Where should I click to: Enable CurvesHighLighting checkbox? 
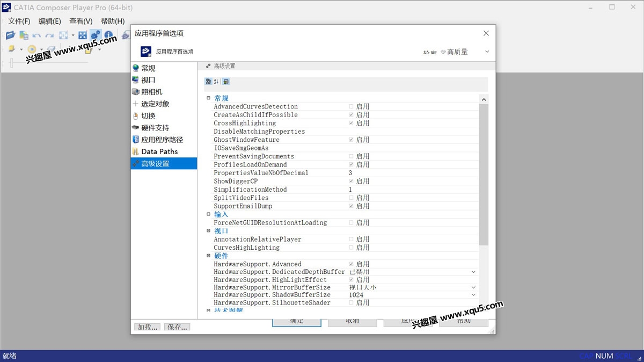351,248
